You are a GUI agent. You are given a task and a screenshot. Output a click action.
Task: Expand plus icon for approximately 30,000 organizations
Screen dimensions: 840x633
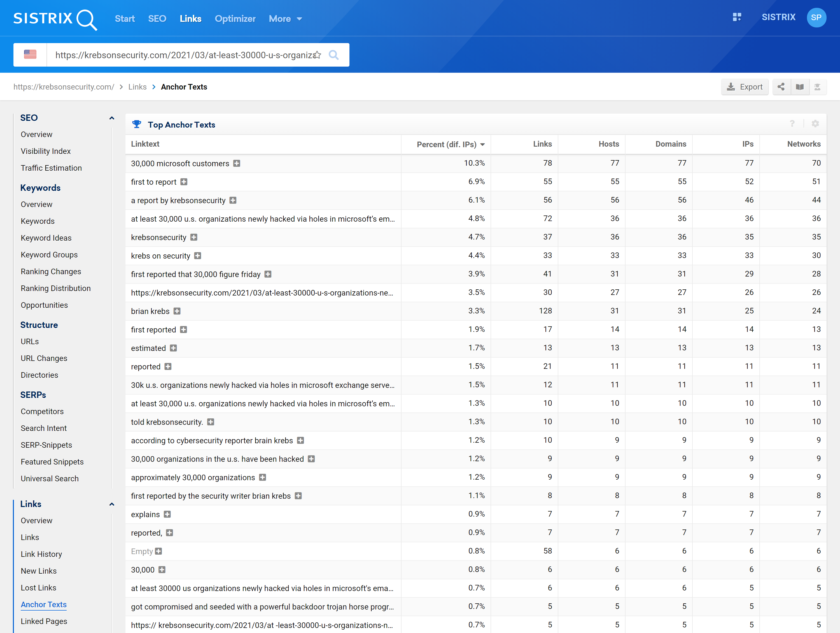click(262, 477)
